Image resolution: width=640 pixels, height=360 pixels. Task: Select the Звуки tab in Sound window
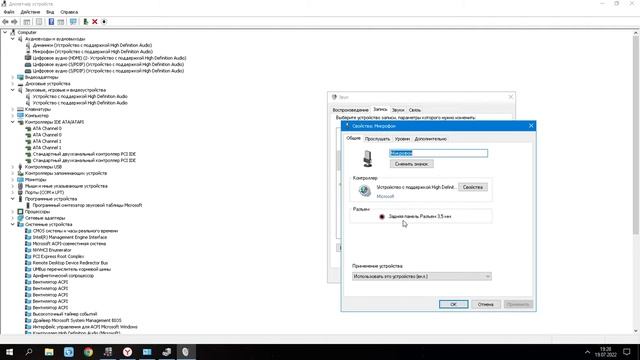[x=398, y=110]
